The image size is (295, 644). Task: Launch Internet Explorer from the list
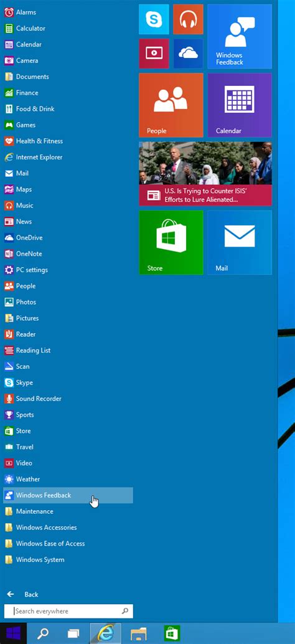[x=68, y=157]
